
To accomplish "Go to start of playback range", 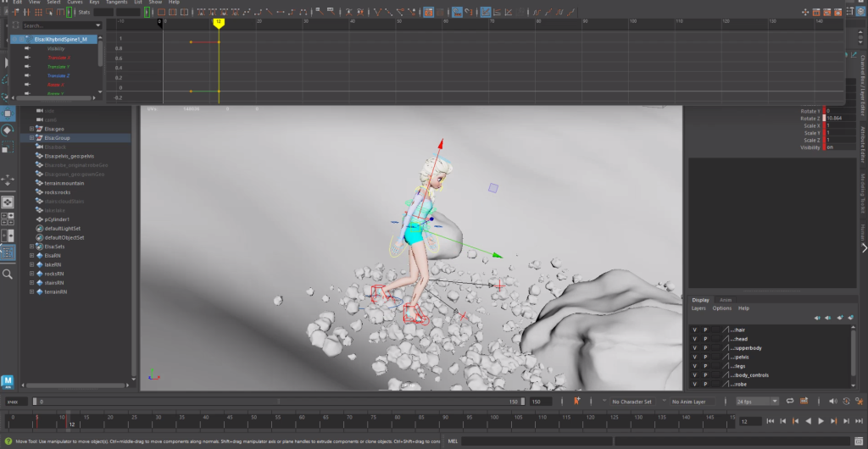I will pyautogui.click(x=770, y=421).
